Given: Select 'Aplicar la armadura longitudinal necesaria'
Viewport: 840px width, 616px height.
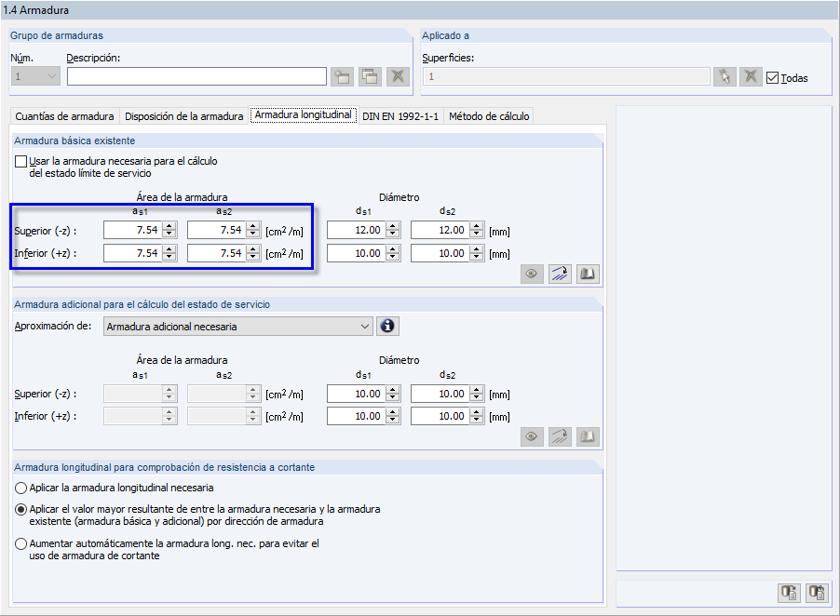Looking at the screenshot, I should click(x=20, y=489).
